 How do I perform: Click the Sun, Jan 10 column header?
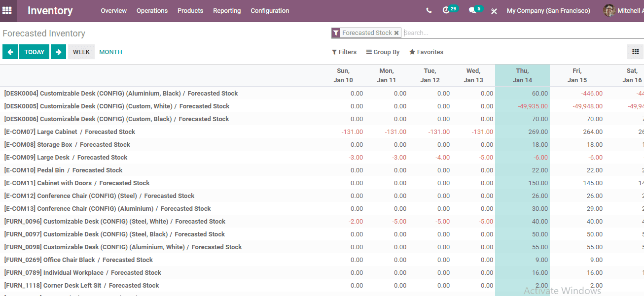tap(343, 75)
